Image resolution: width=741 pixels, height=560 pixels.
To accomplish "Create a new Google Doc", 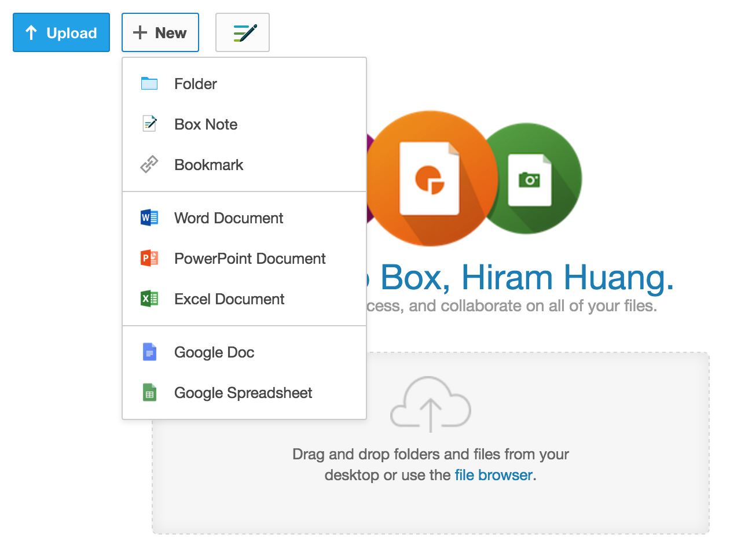I will tap(244, 352).
